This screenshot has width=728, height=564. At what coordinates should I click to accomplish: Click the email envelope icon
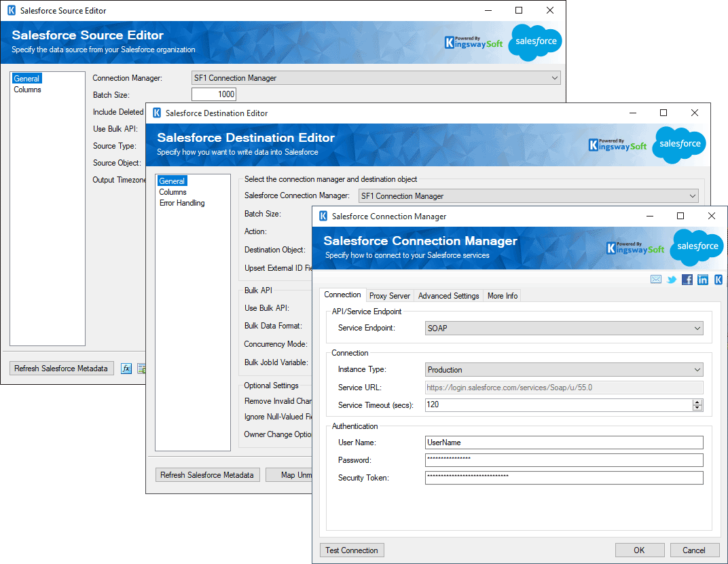coord(656,279)
